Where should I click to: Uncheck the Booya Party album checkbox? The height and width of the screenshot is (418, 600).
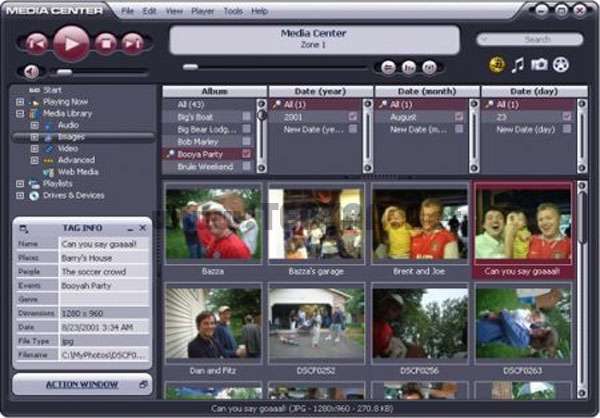click(246, 154)
